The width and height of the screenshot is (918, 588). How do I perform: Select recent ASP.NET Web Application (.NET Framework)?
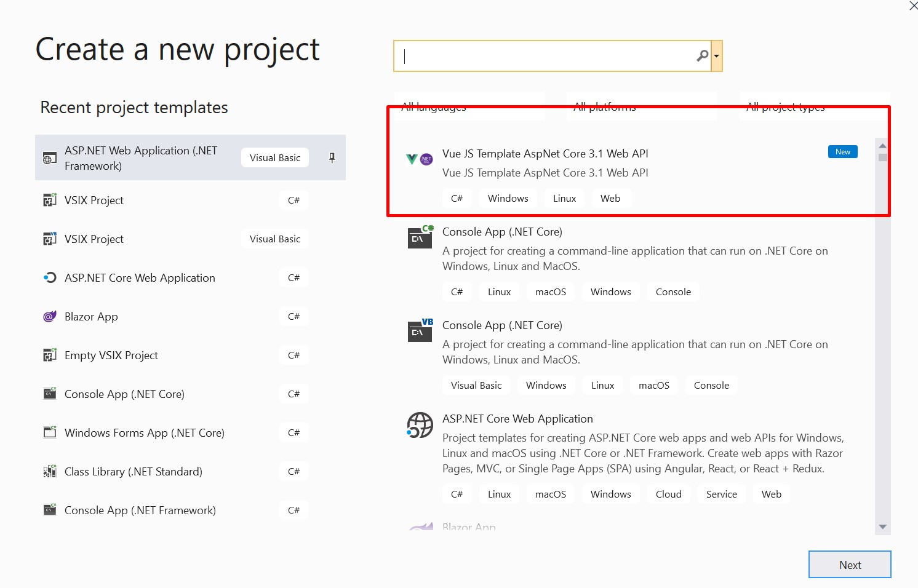tap(190, 157)
